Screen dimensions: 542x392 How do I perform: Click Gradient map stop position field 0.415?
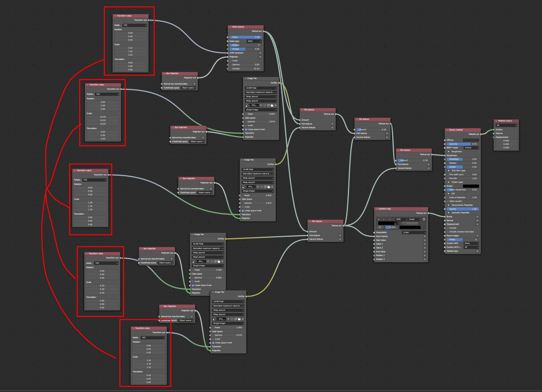point(391,227)
